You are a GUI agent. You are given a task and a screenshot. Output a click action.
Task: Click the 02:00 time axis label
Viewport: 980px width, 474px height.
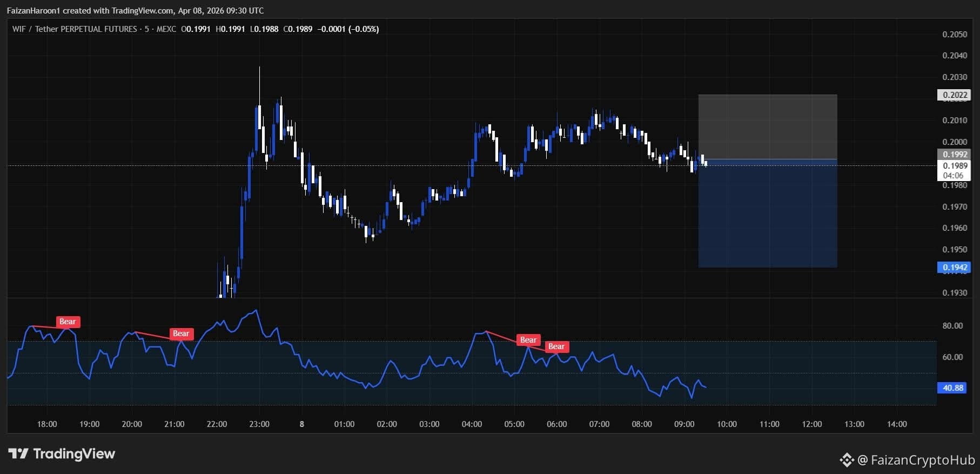tap(387, 424)
